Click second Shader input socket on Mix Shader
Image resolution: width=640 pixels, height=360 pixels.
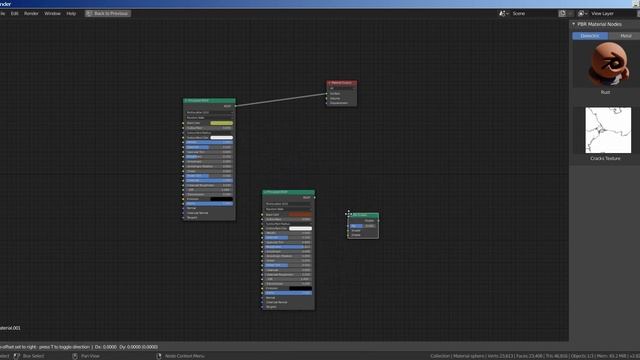(348, 235)
